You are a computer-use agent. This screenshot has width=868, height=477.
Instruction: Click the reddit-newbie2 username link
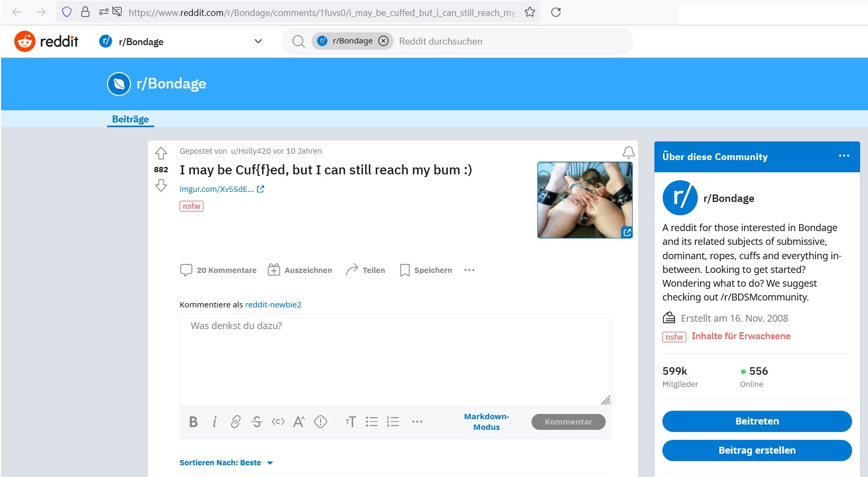273,305
